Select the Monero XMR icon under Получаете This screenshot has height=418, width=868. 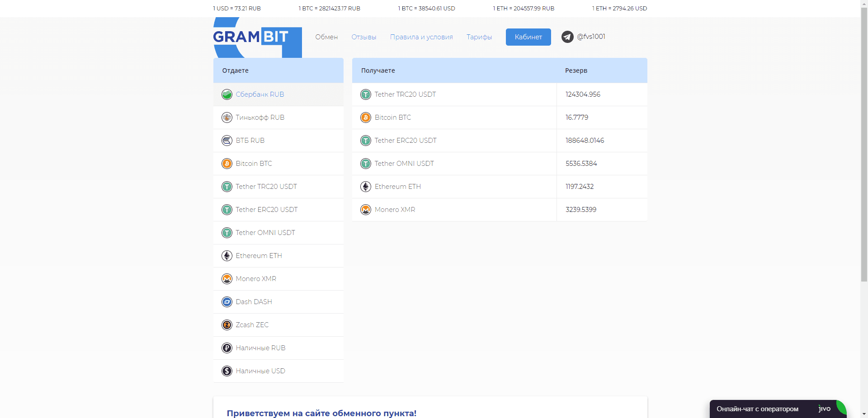pos(365,209)
